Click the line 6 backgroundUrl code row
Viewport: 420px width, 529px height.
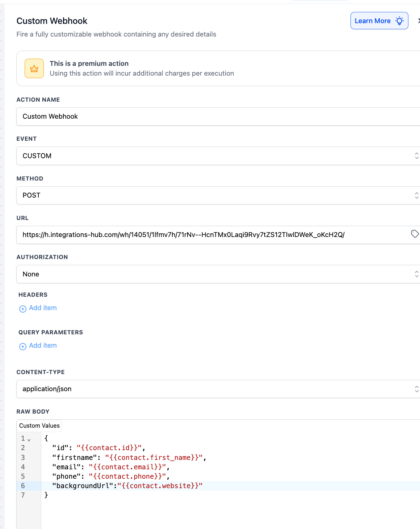click(231, 486)
